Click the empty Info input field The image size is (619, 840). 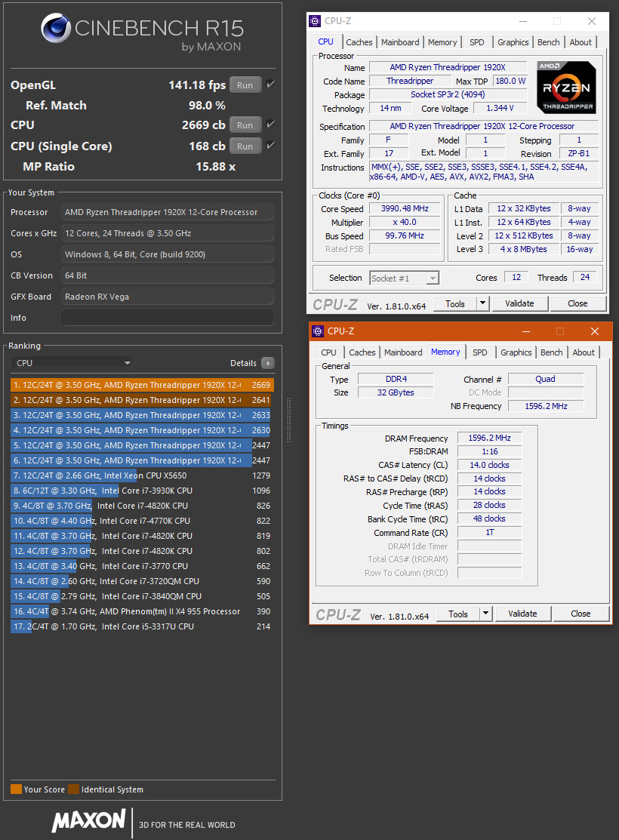168,318
